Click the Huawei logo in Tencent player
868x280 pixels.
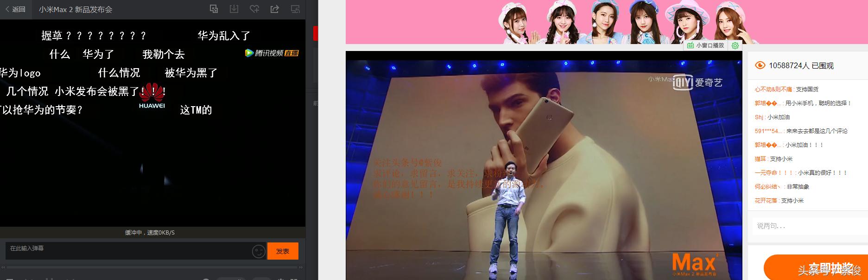click(152, 96)
